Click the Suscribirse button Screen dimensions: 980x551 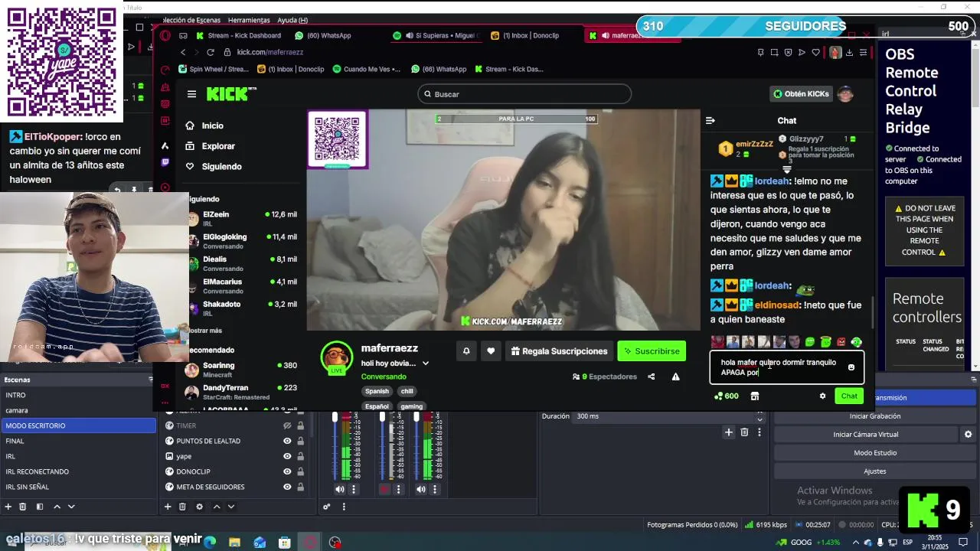[652, 351]
